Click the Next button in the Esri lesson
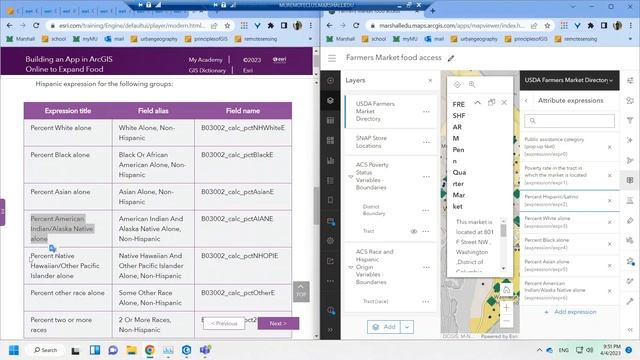The height and width of the screenshot is (360, 640). [278, 323]
